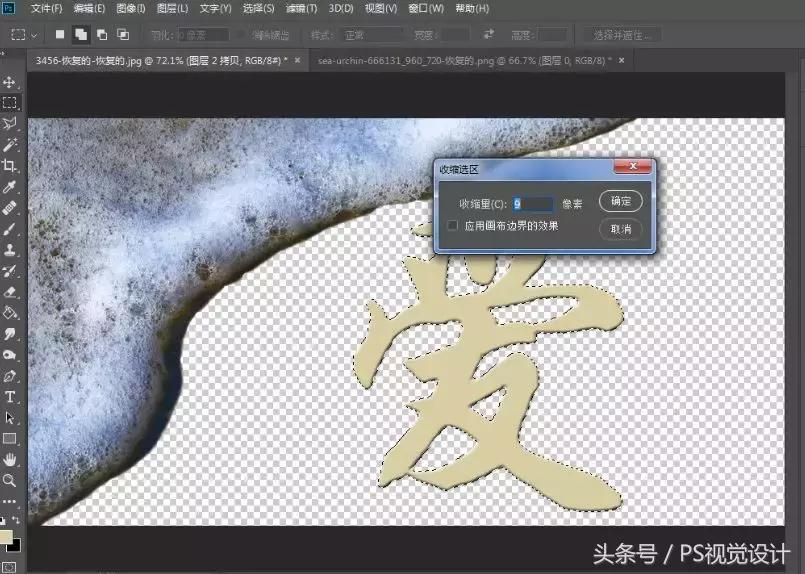This screenshot has width=805, height=574.
Task: Open the 视图(V) menu
Action: click(x=381, y=8)
